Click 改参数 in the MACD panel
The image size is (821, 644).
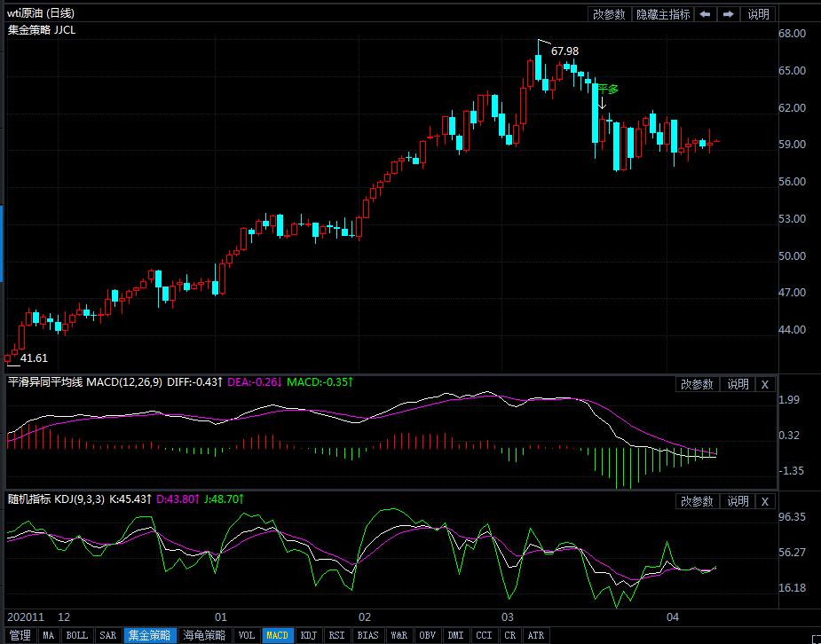(698, 384)
